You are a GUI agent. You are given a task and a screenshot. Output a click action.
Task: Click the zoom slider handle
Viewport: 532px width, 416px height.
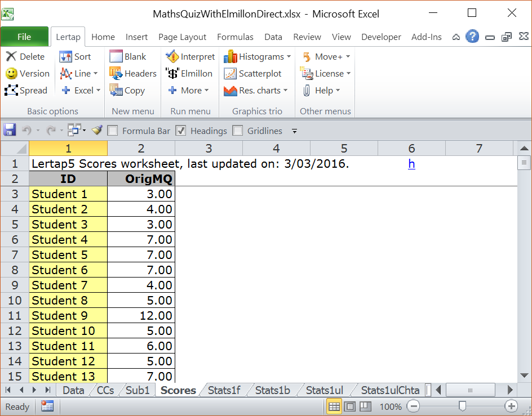pos(462,406)
